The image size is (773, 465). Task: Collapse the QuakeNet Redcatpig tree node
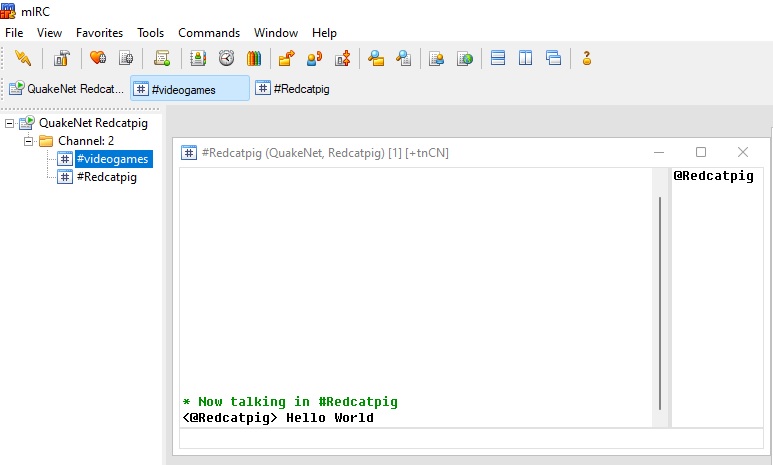(9, 123)
